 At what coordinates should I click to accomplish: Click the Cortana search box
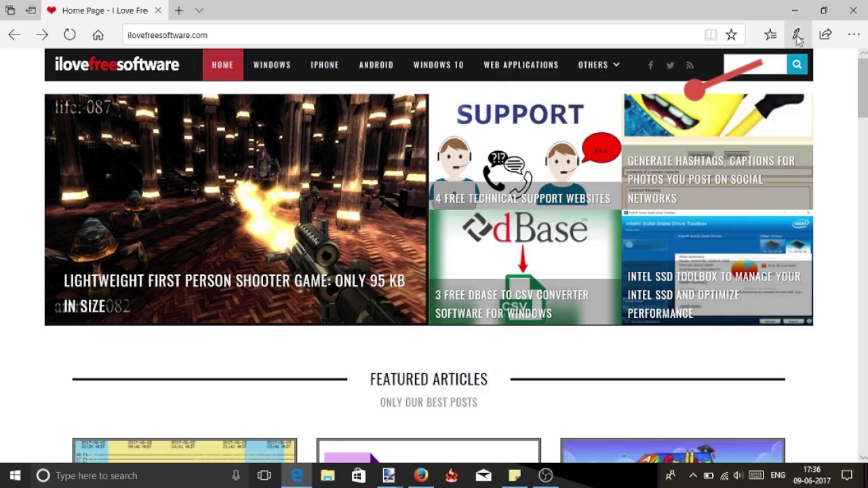139,475
